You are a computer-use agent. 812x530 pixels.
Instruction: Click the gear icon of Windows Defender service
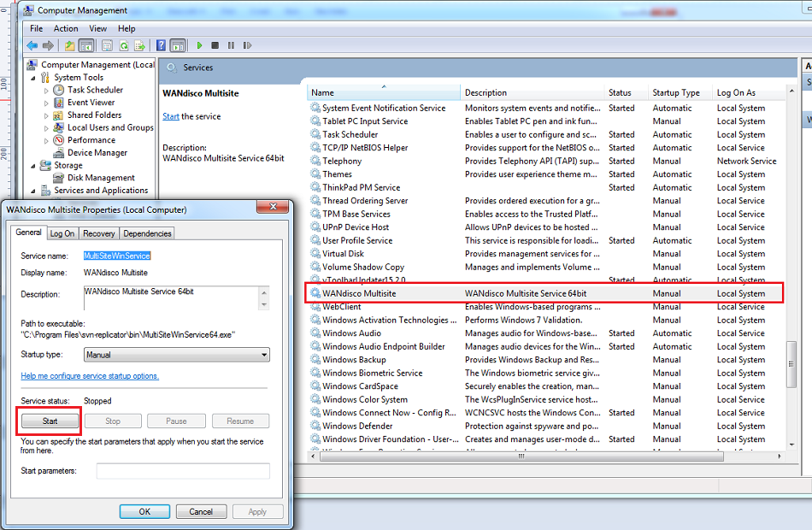315,426
